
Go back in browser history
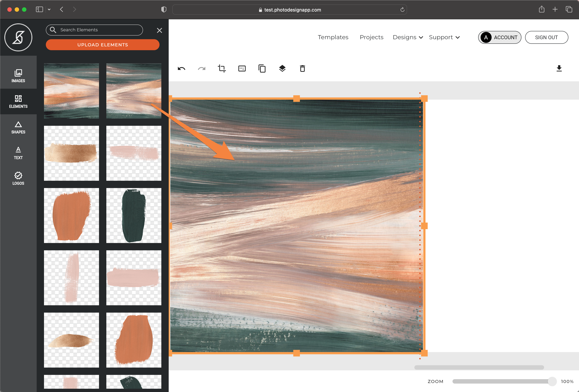point(62,10)
